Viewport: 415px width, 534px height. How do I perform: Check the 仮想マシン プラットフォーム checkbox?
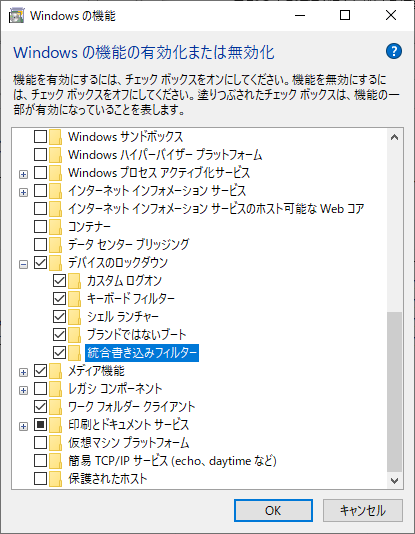pos(41,443)
